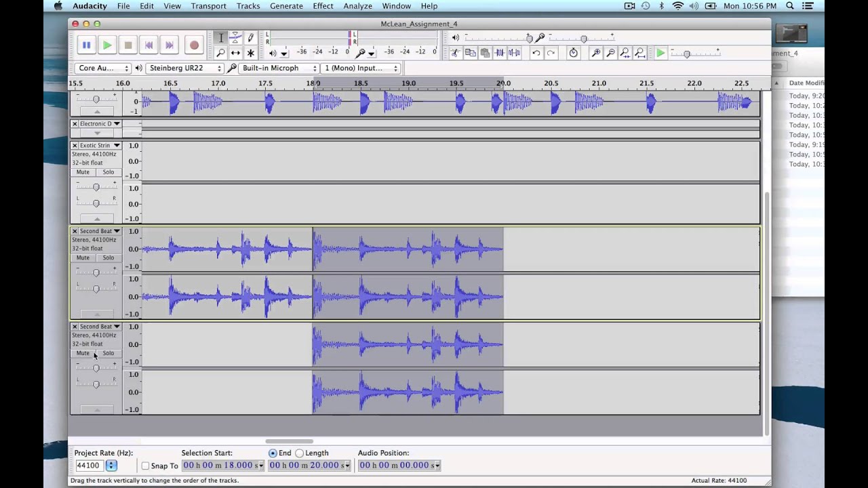Click the Cut scissors icon
Screen dimensions: 868x488
coord(455,53)
